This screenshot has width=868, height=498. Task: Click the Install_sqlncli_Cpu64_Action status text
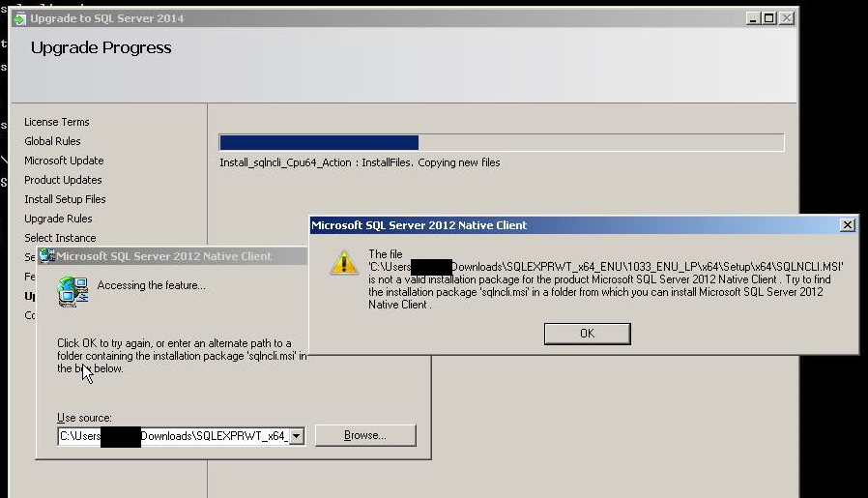coord(360,162)
